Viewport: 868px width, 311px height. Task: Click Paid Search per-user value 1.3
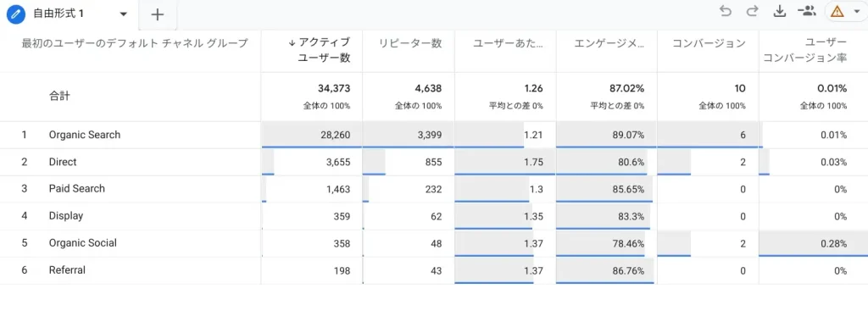tap(537, 189)
